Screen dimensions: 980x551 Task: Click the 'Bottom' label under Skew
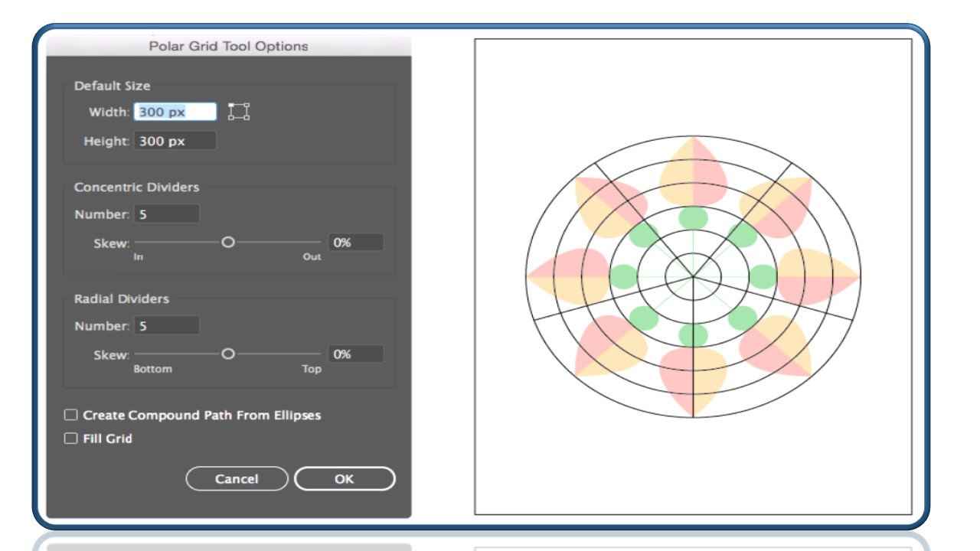point(153,369)
